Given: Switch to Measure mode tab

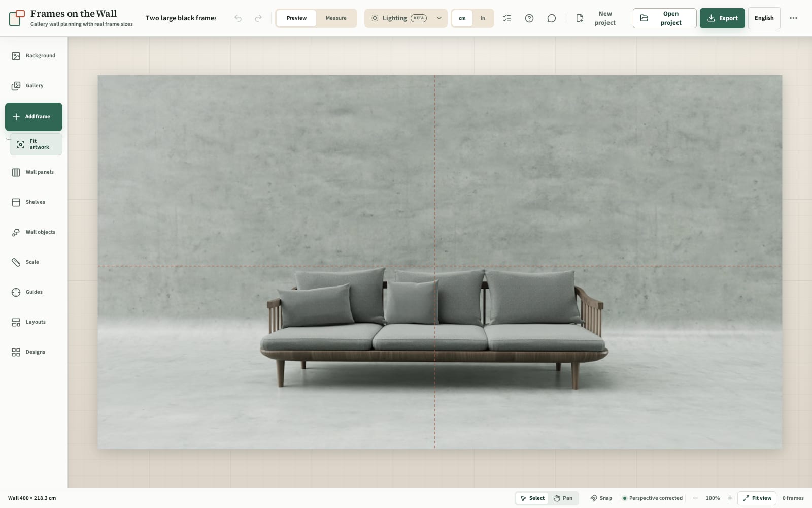Looking at the screenshot, I should point(336,18).
